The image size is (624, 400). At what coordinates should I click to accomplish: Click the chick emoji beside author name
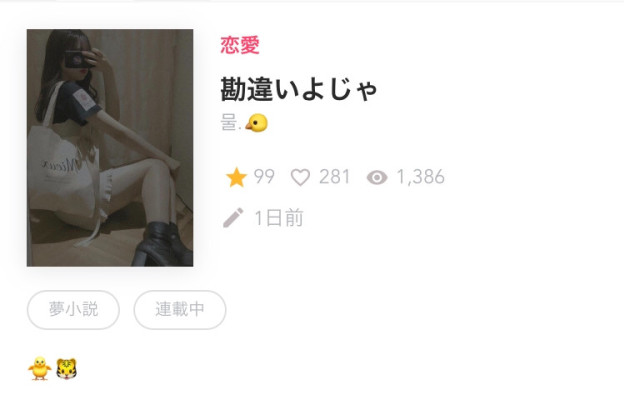257,123
